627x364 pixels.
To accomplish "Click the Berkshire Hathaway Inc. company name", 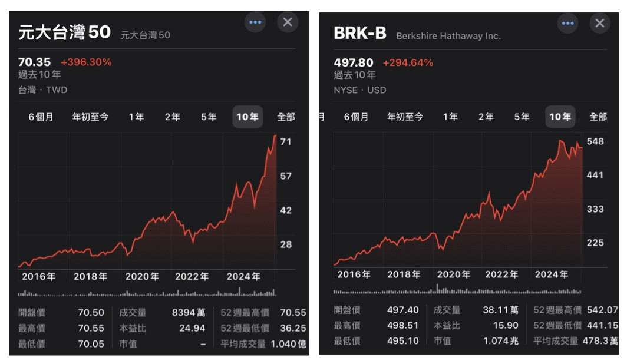I will [448, 36].
